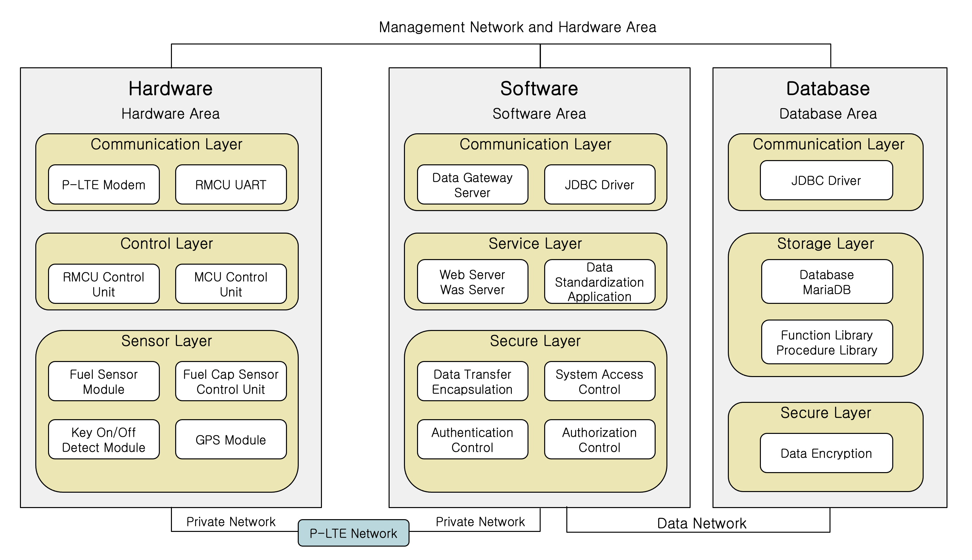Click the Data Encryption box

tap(826, 453)
